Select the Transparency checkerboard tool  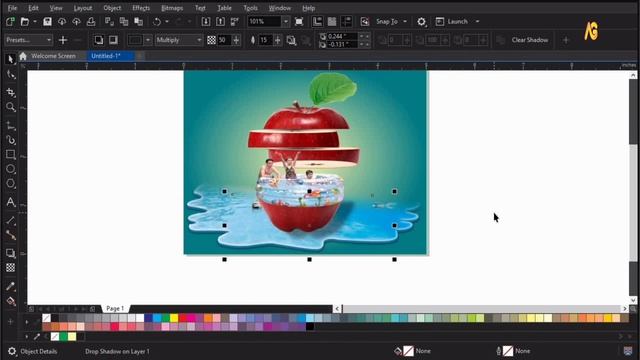click(11, 268)
